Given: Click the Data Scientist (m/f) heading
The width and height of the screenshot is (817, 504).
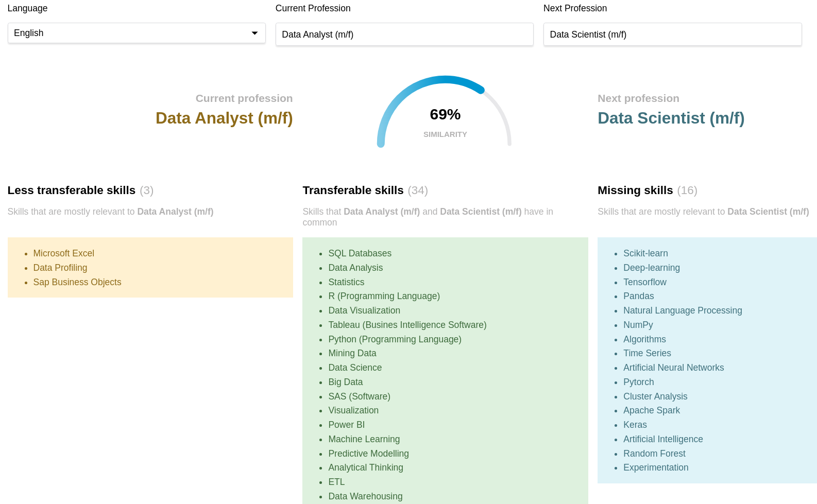Looking at the screenshot, I should (671, 118).
